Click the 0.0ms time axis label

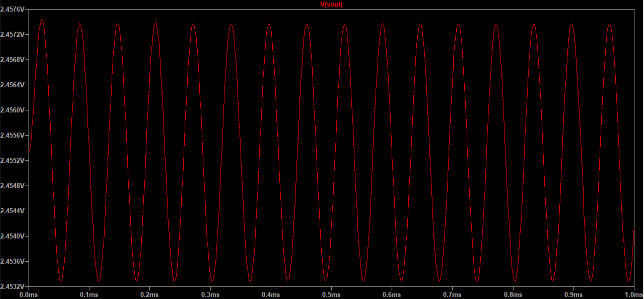point(29,295)
